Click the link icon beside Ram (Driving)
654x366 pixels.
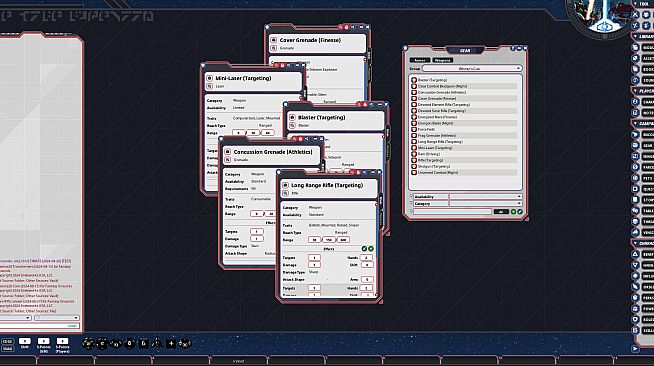[414, 154]
